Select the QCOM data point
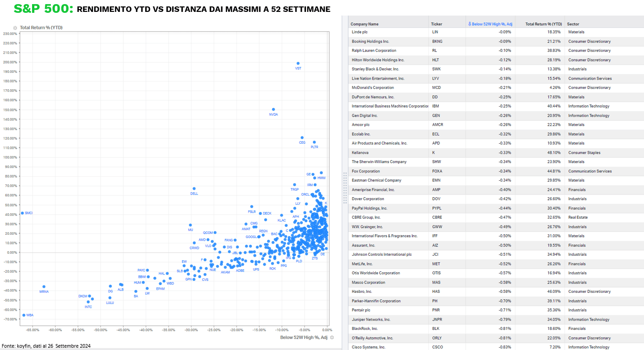The height and width of the screenshot is (350, 644). click(x=215, y=233)
